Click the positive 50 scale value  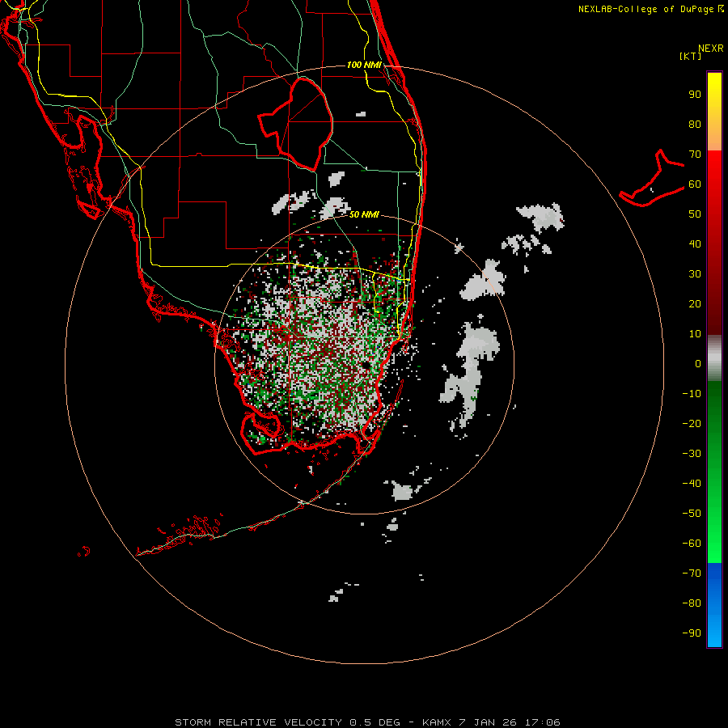click(x=695, y=214)
